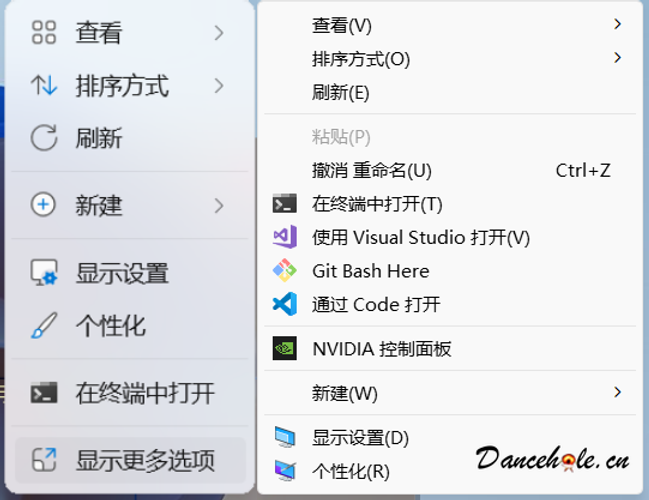The height and width of the screenshot is (500, 649).
Task: Expand the 查看(V) submenu arrow
Action: (x=617, y=24)
